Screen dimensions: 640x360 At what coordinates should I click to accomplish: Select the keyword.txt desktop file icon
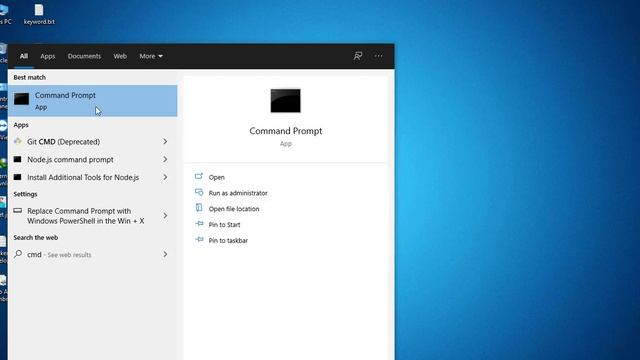(39, 10)
